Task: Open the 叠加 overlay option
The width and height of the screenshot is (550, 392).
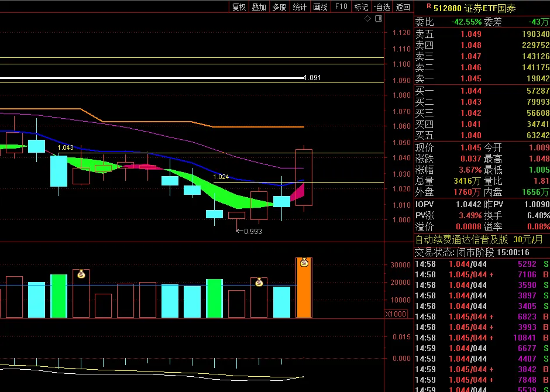Action: [259, 7]
